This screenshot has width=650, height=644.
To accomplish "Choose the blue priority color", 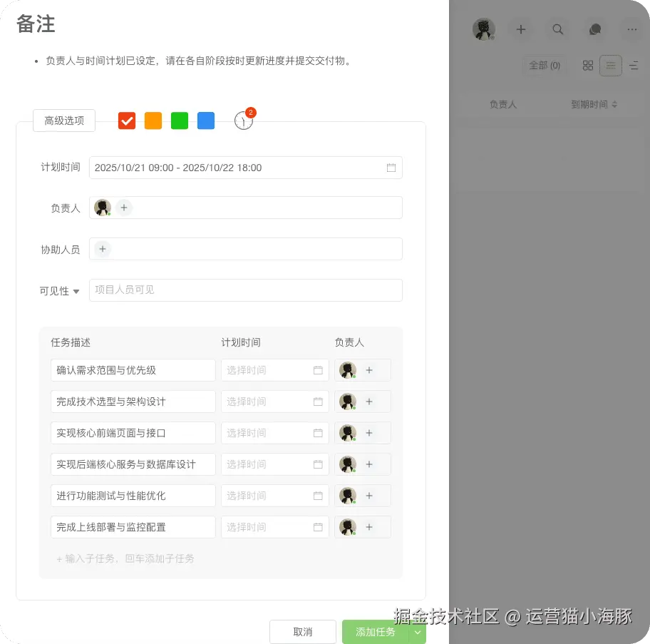I will [206, 121].
